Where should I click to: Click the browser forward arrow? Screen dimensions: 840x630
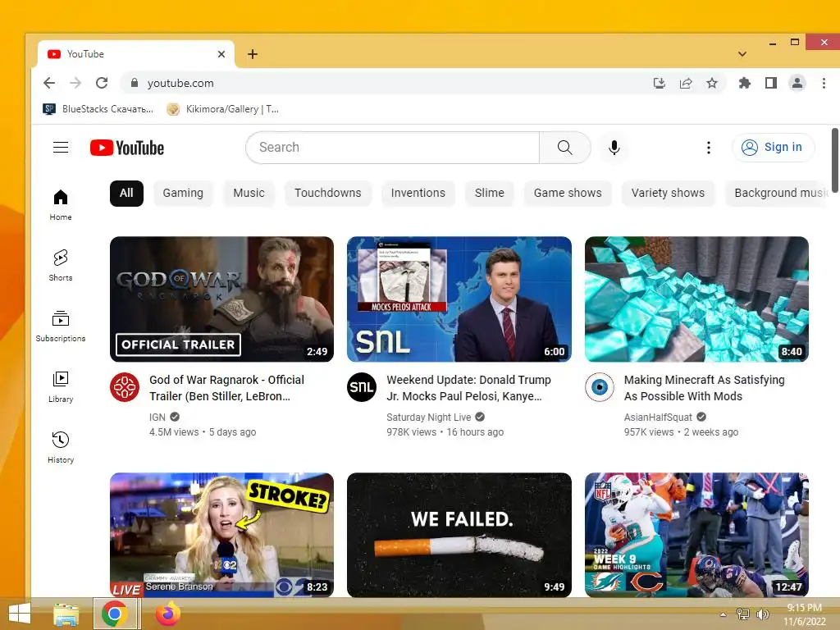click(x=75, y=83)
